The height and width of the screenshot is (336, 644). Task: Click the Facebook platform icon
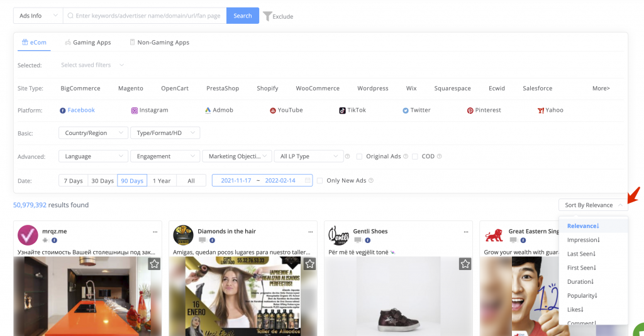point(62,111)
